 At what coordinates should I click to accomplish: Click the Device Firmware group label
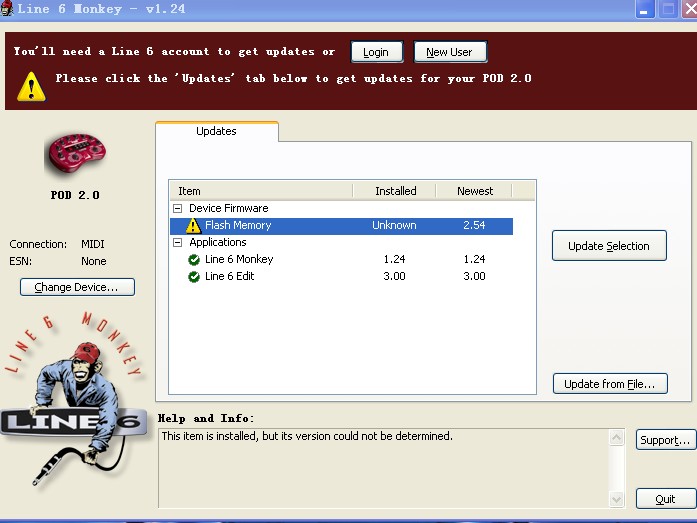coord(228,208)
